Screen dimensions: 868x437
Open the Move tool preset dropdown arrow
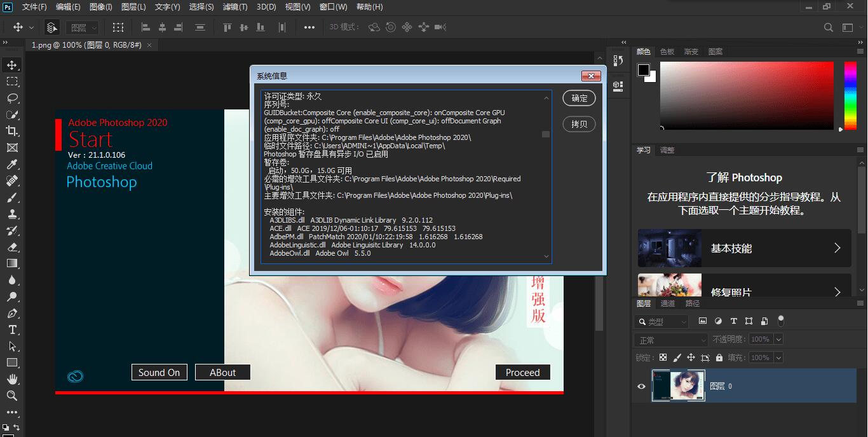coord(32,27)
